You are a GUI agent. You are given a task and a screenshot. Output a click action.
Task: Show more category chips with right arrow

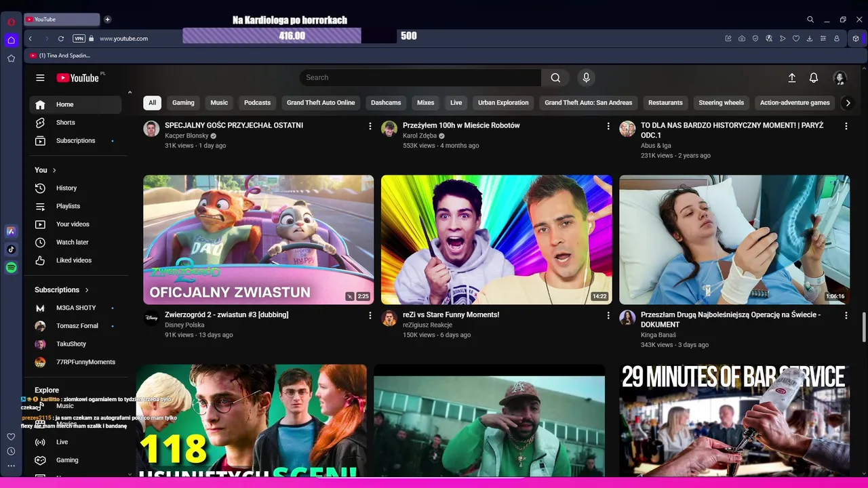848,103
